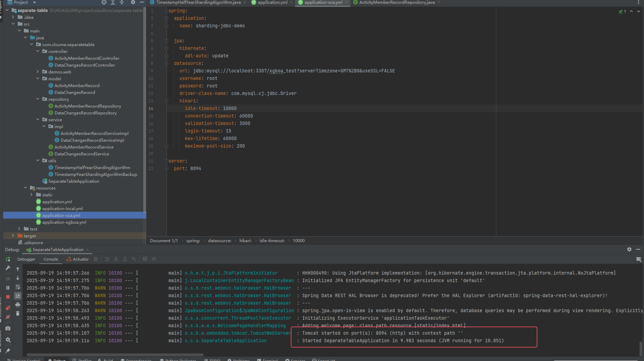Click Trace Current Stream Chain icon

point(154,259)
